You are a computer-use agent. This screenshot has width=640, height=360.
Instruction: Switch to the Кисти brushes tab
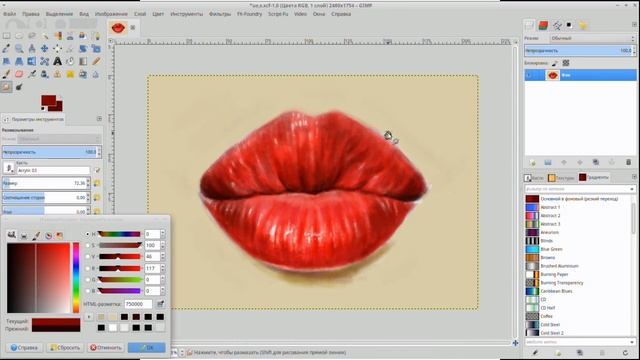[534, 178]
